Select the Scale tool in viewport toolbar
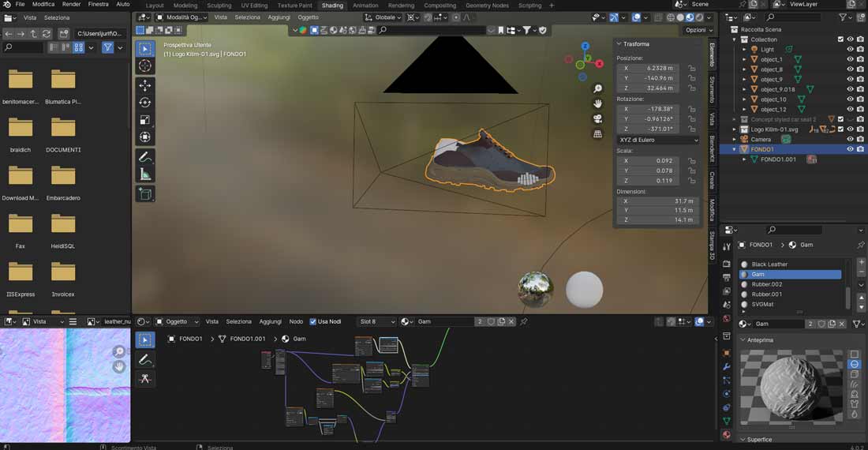The height and width of the screenshot is (450, 868). (145, 120)
